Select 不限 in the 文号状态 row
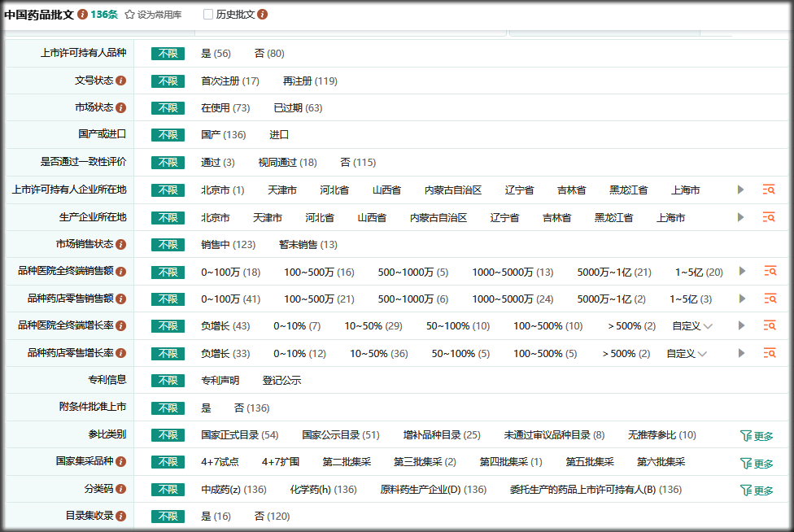Screen dimensions: 794x532 tap(168, 81)
